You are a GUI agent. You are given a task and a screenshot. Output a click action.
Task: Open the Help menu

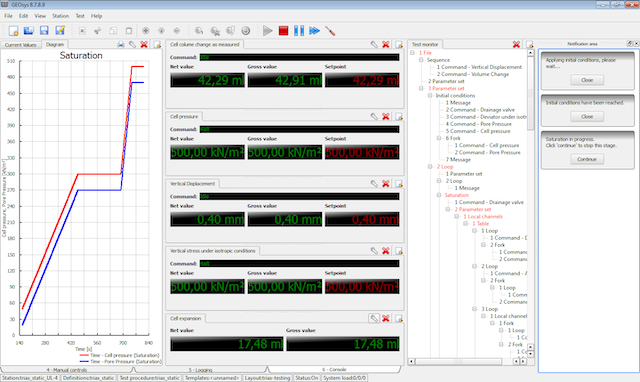96,16
